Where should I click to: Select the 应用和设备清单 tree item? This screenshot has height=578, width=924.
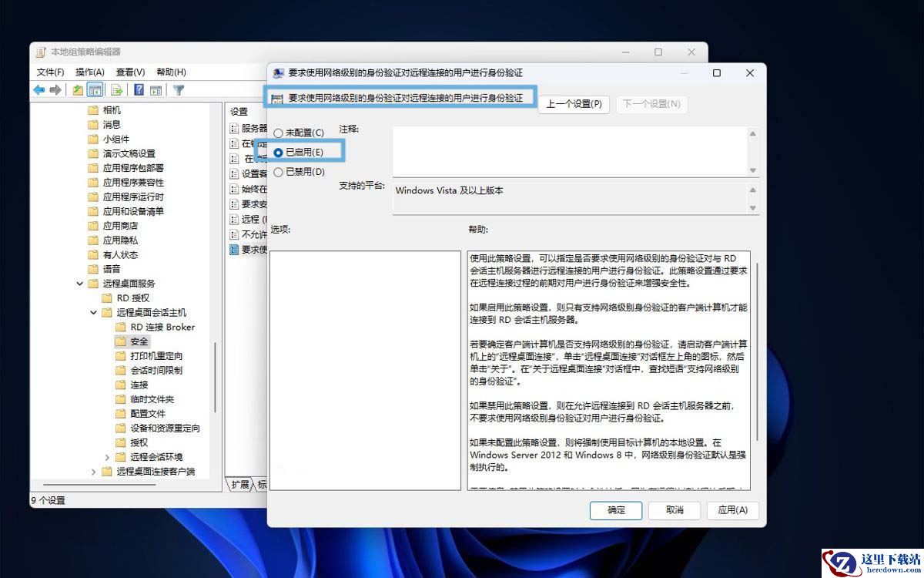pos(133,211)
